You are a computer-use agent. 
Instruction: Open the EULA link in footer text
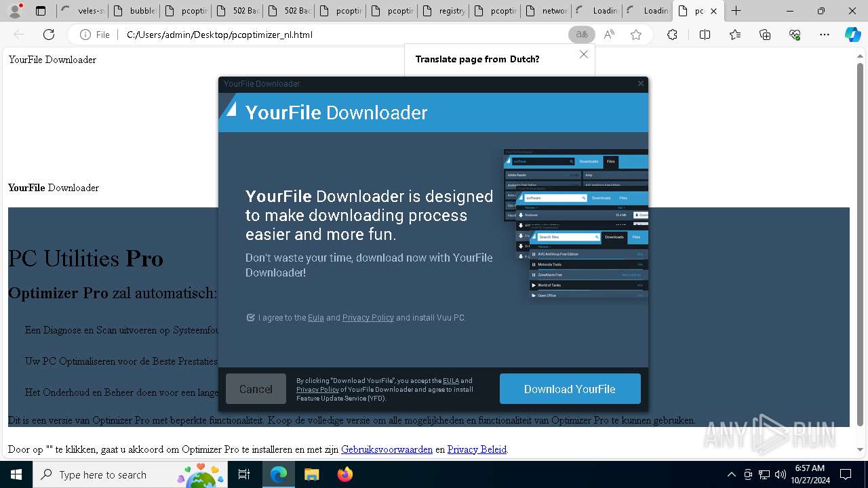(451, 381)
